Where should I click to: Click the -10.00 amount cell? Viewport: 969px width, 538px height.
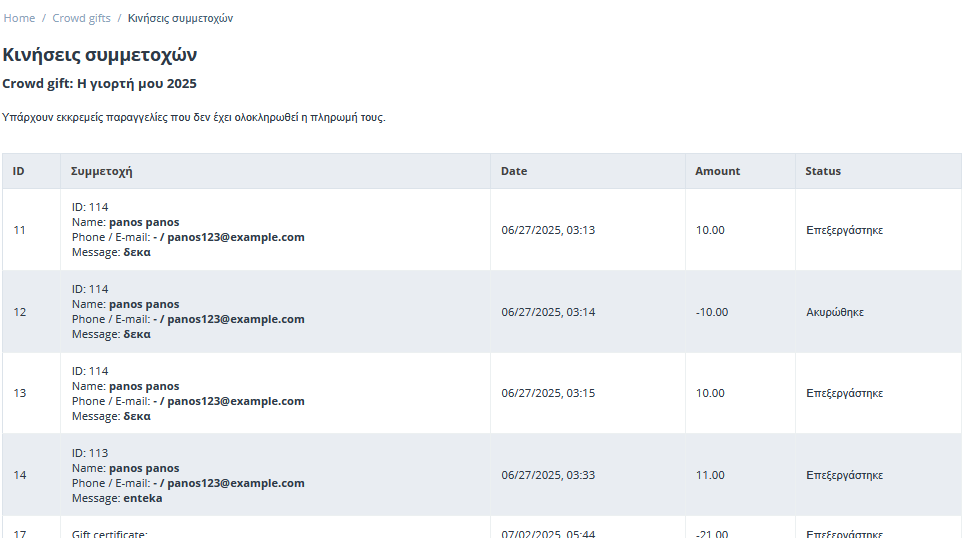click(x=712, y=312)
